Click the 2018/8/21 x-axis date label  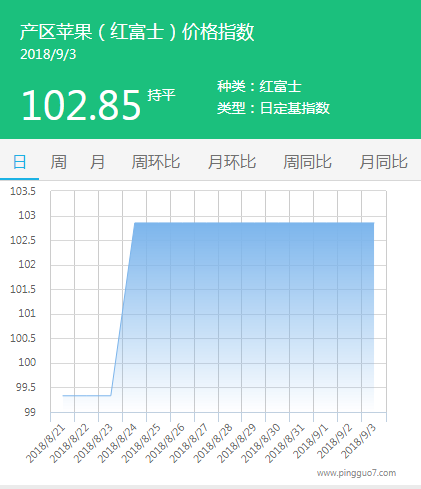click(46, 443)
